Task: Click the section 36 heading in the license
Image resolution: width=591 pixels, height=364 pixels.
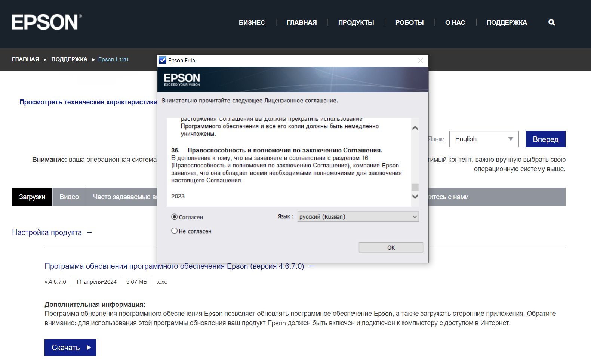Action: click(x=277, y=150)
